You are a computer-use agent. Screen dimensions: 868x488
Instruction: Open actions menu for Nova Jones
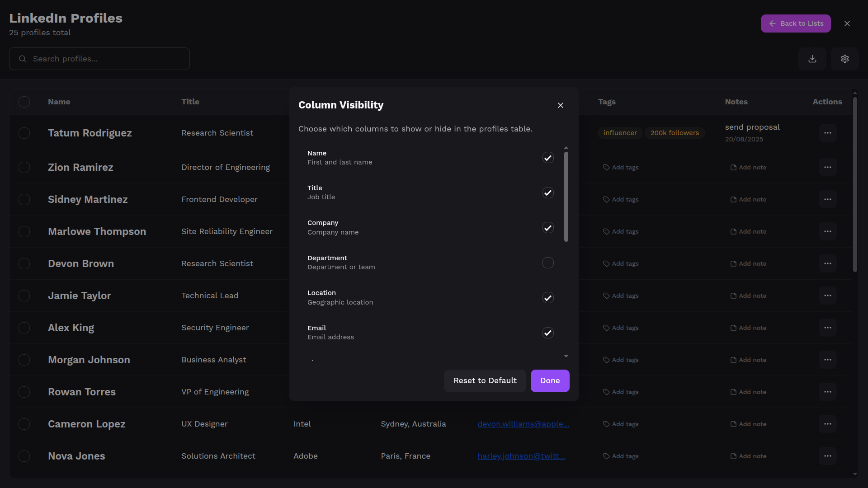(827, 456)
